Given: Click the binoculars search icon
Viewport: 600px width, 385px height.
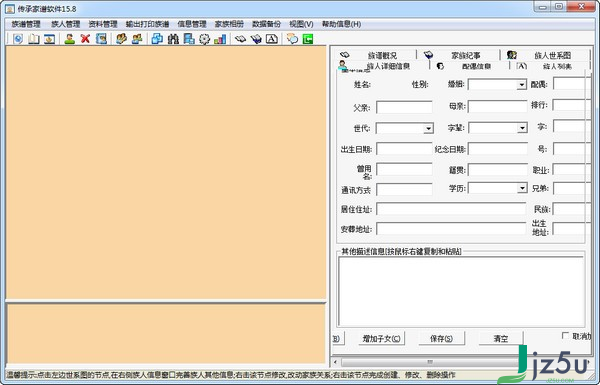Looking at the screenshot, I should [x=173, y=39].
